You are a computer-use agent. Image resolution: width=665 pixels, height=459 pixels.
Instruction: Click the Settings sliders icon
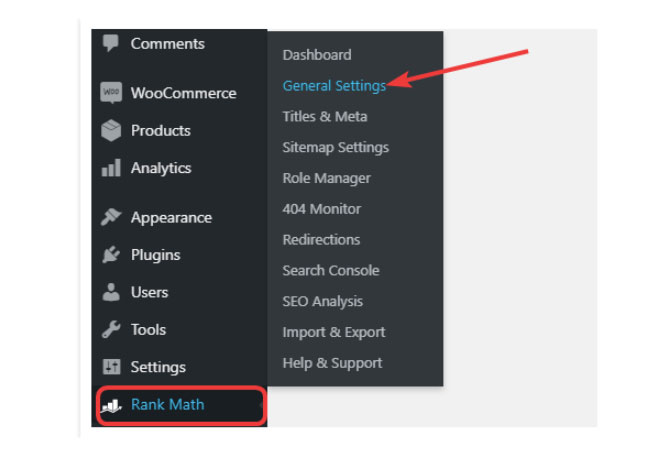point(112,367)
